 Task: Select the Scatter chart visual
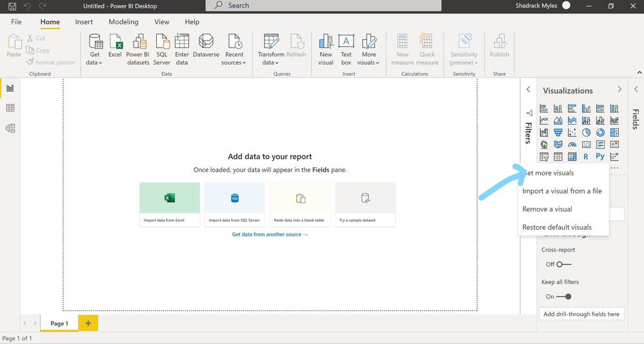tap(572, 132)
